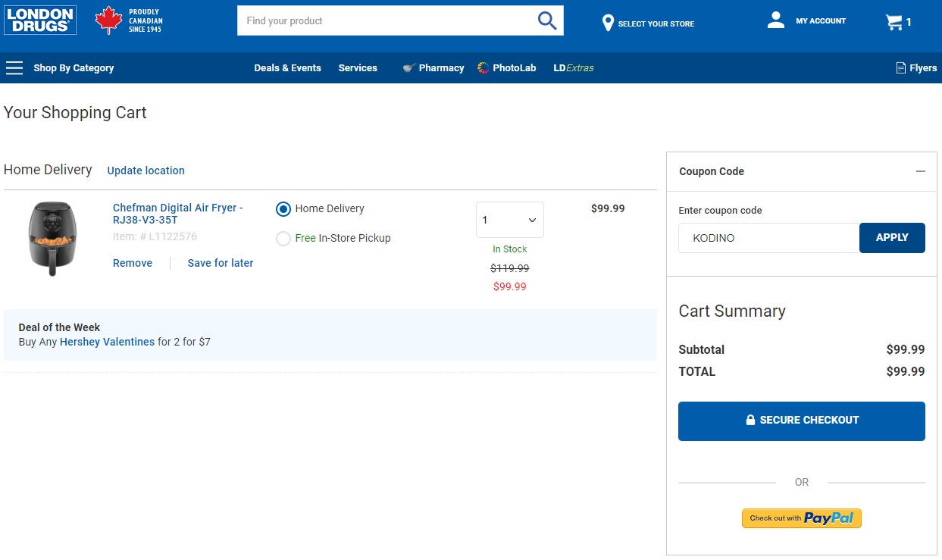Open LDExtras page

tap(574, 68)
